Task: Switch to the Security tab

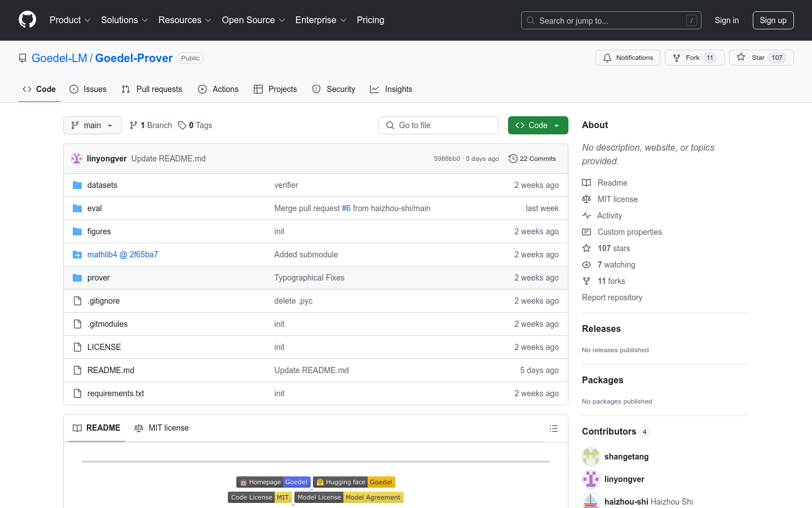Action: click(334, 89)
